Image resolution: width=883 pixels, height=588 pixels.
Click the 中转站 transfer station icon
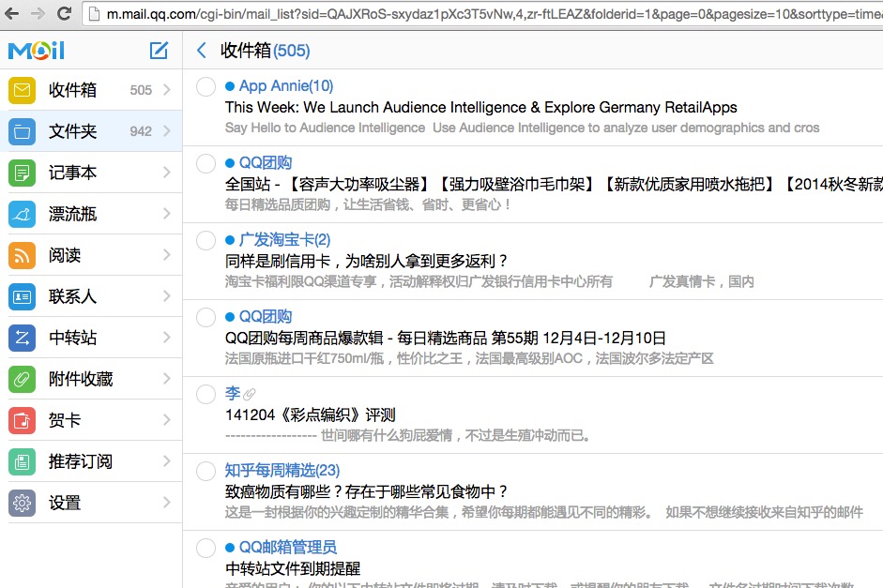[x=22, y=338]
